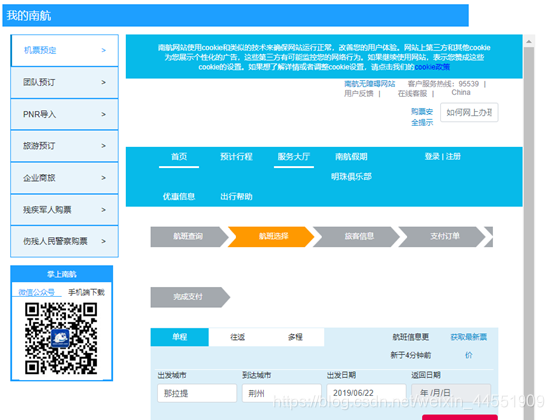Click the 航班查询 progress step
The image size is (554, 420).
tap(189, 236)
